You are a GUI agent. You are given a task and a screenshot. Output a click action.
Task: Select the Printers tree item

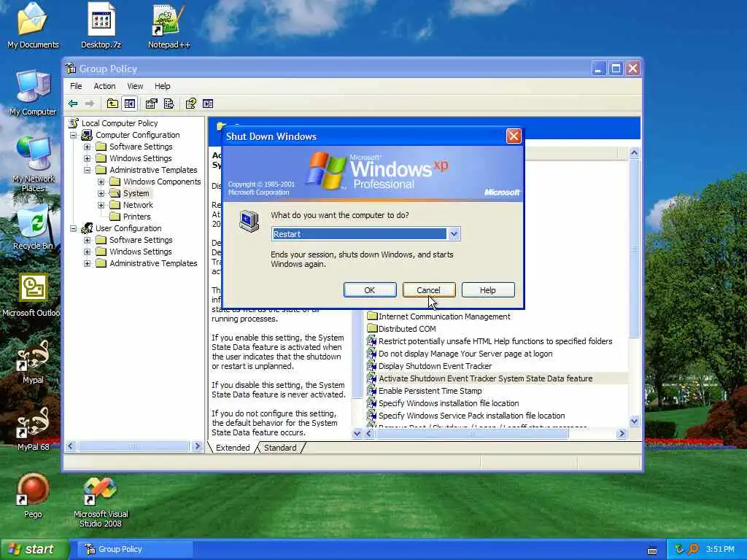click(136, 217)
